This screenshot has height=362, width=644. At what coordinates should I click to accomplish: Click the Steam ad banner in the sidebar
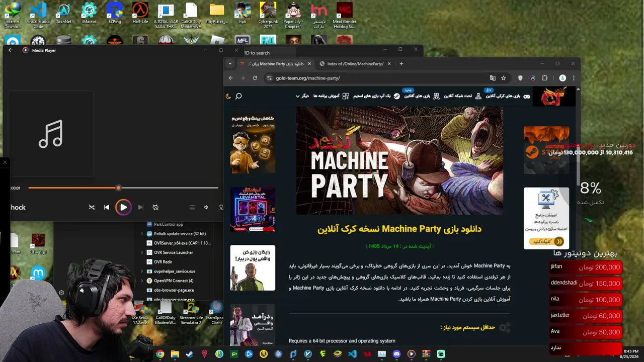pos(546,150)
